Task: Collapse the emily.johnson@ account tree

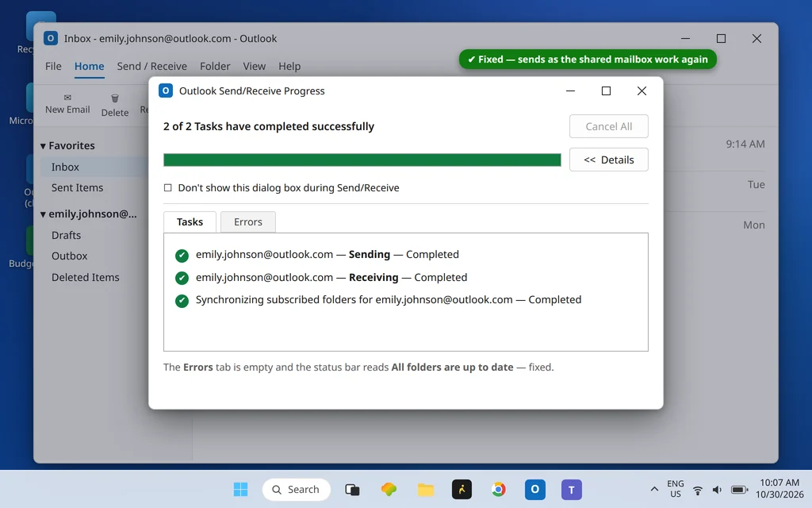Action: tap(44, 214)
